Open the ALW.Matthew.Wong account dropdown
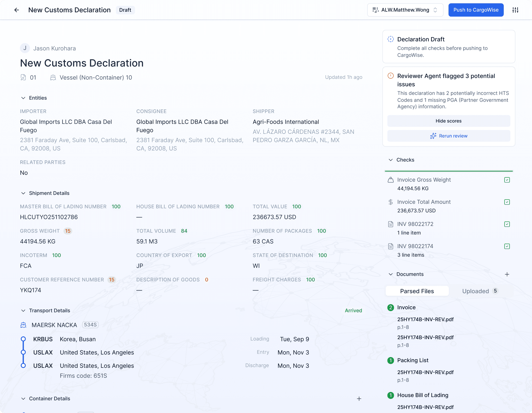Viewport: 532px width, 413px height. (x=405, y=10)
